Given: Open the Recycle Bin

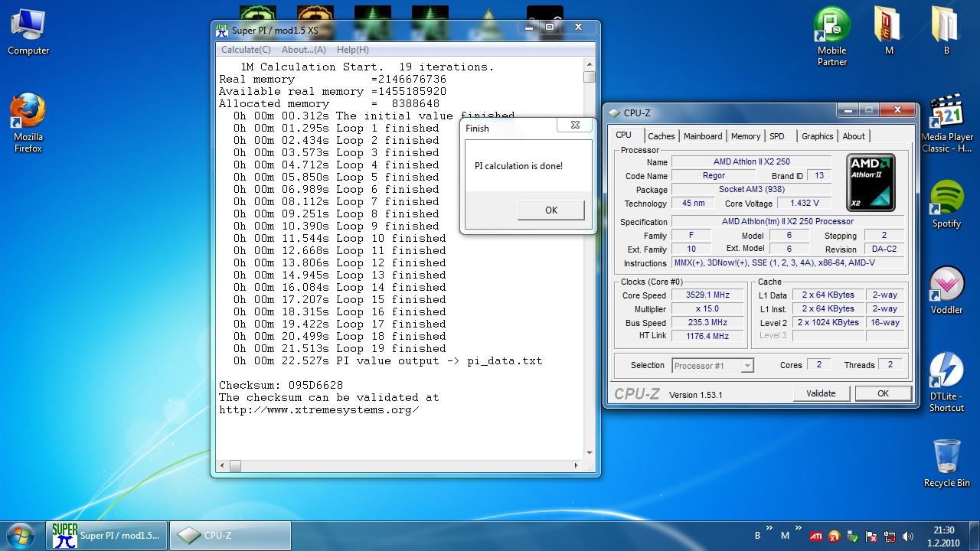Looking at the screenshot, I should pyautogui.click(x=946, y=463).
